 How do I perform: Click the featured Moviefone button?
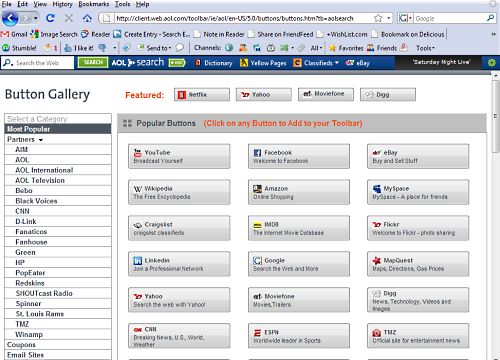(x=326, y=95)
